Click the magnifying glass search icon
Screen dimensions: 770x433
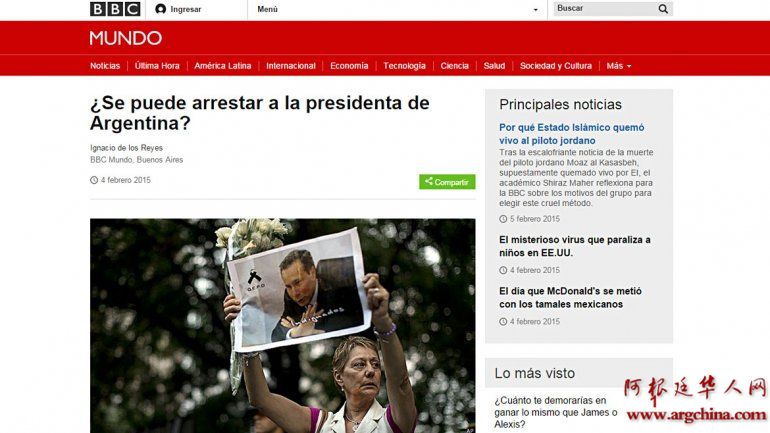[x=663, y=9]
